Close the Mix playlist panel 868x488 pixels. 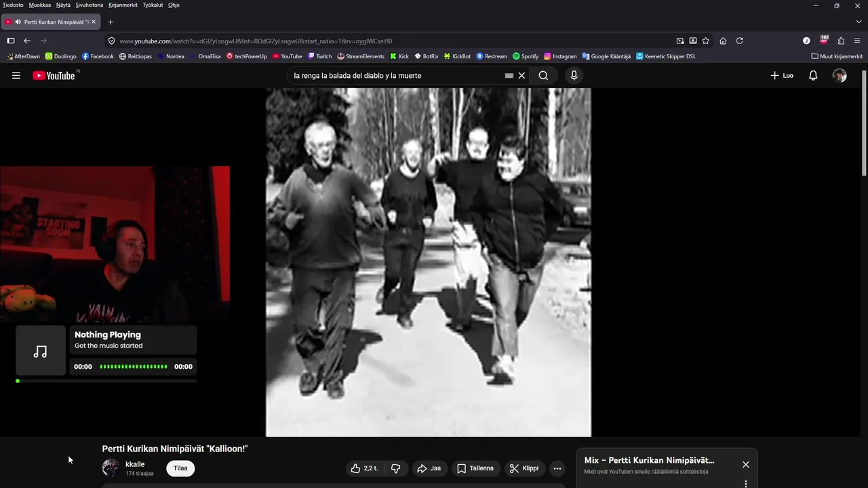tap(746, 464)
